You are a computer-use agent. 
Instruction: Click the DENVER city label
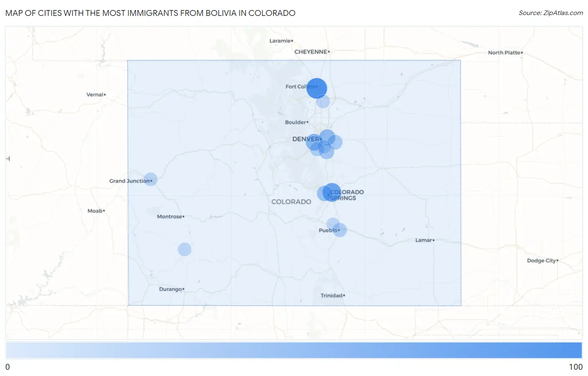(x=306, y=139)
